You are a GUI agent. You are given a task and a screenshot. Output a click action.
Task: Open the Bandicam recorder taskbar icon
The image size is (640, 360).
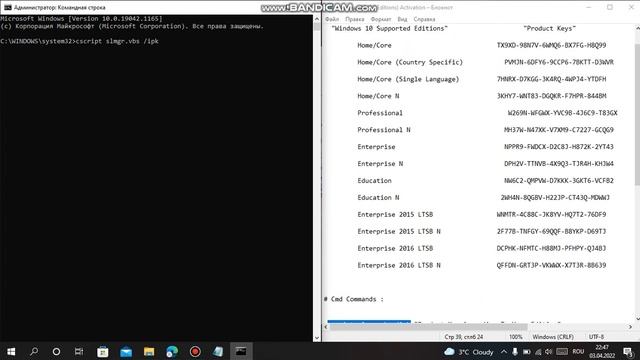tap(195, 351)
